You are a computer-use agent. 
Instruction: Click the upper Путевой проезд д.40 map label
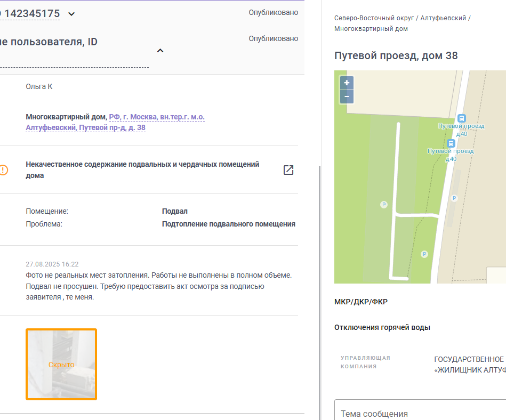[x=461, y=130]
